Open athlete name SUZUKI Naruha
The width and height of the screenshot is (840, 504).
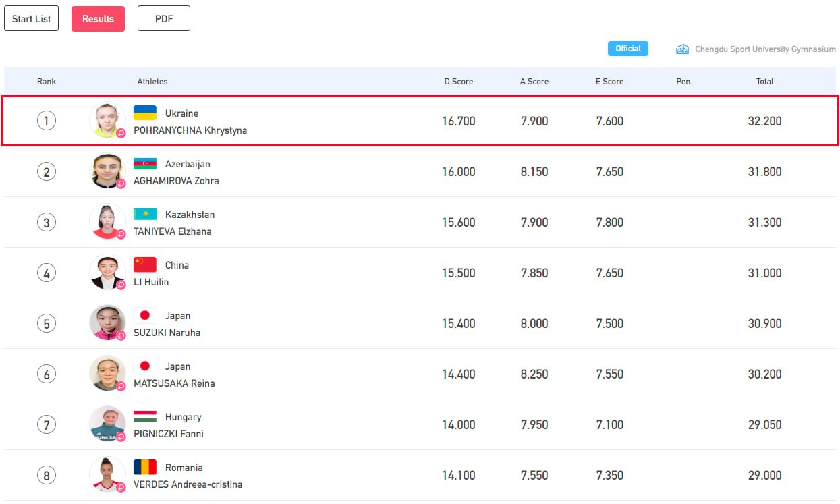click(167, 333)
